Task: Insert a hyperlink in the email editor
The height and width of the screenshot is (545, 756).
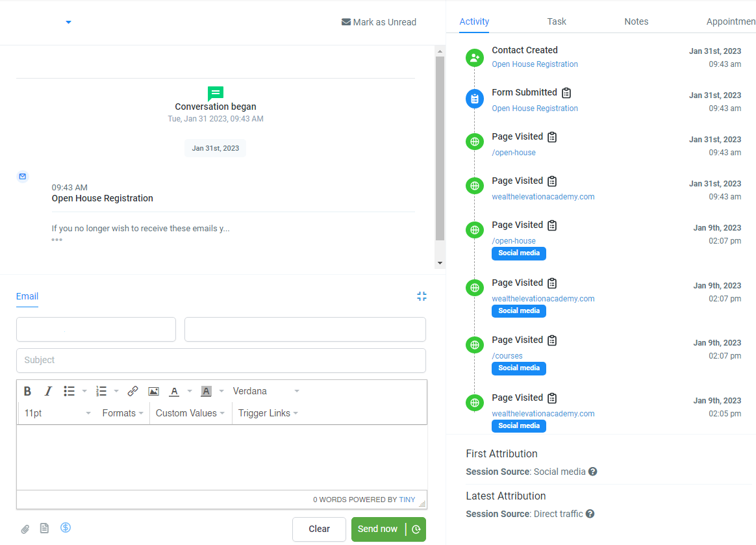Action: [x=132, y=390]
